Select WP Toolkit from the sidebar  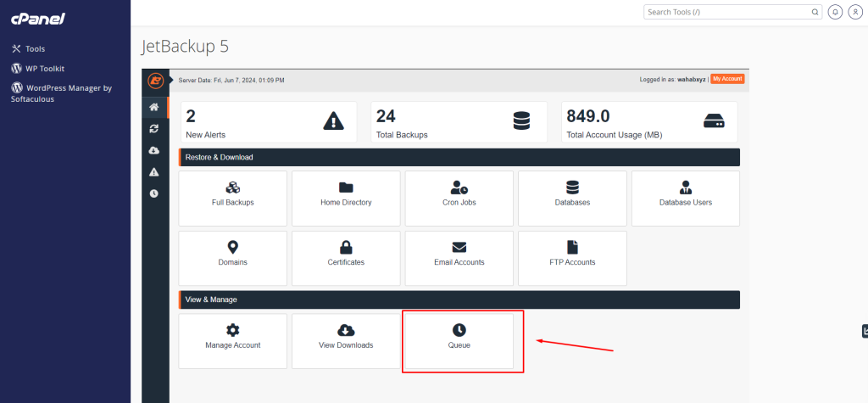point(45,68)
